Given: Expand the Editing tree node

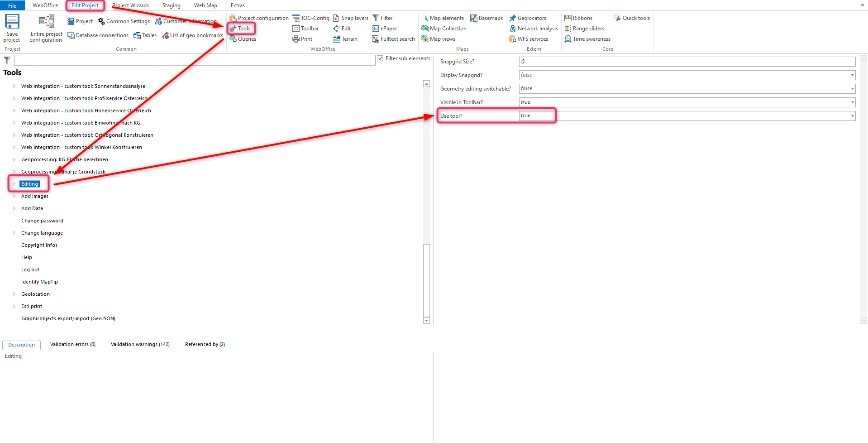Looking at the screenshot, I should tap(14, 184).
